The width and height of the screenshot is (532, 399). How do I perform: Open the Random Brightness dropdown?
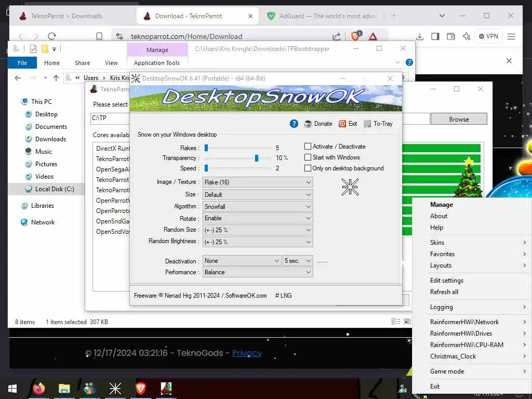[x=258, y=242]
